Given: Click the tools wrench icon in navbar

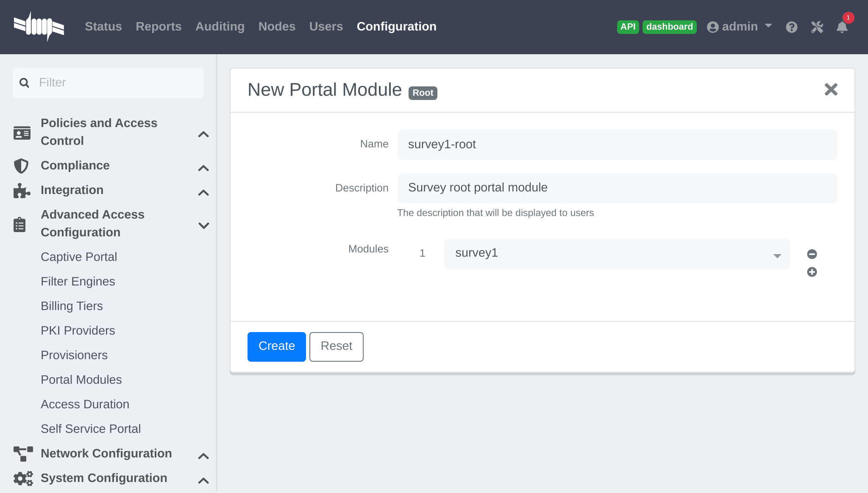Looking at the screenshot, I should (x=817, y=27).
